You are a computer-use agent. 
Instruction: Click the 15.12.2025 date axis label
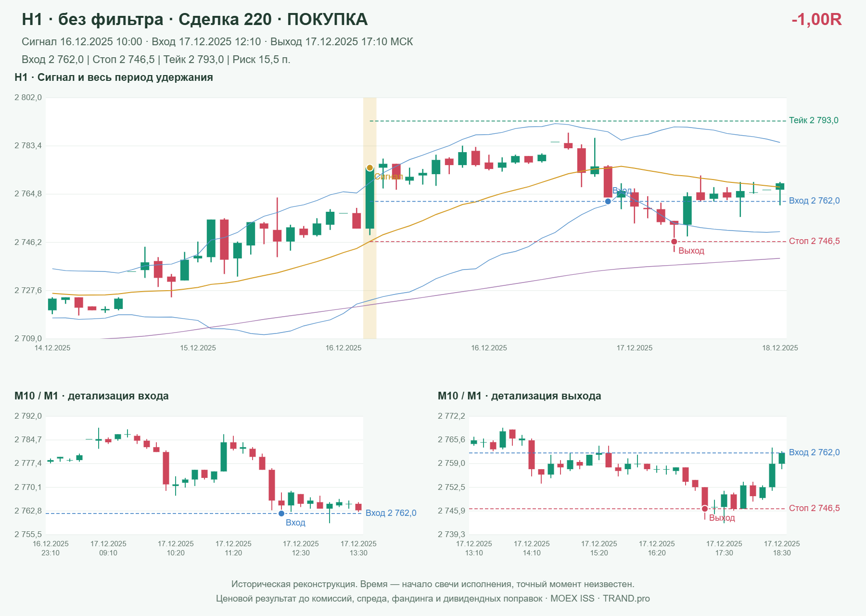pyautogui.click(x=198, y=348)
